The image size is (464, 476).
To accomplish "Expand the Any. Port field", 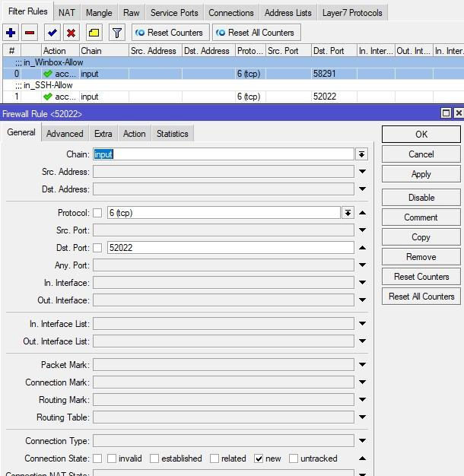I will pos(362,265).
